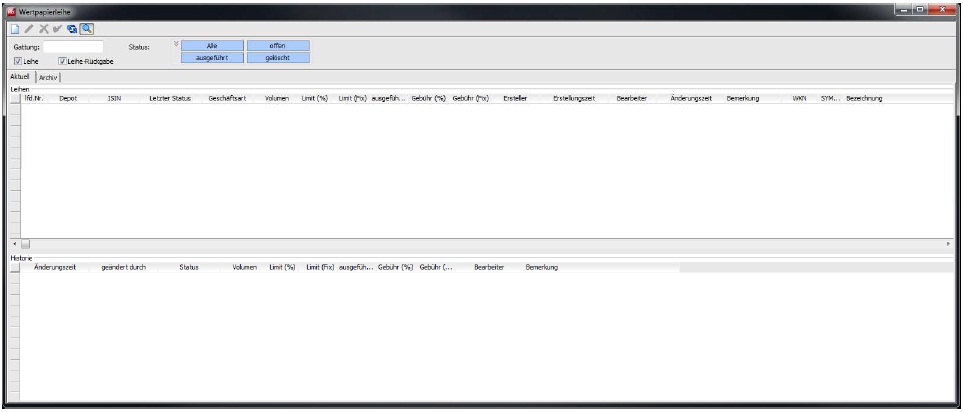Image resolution: width=963 pixels, height=412 pixels.
Task: Click the Erstellungszeit column header
Action: coord(574,98)
